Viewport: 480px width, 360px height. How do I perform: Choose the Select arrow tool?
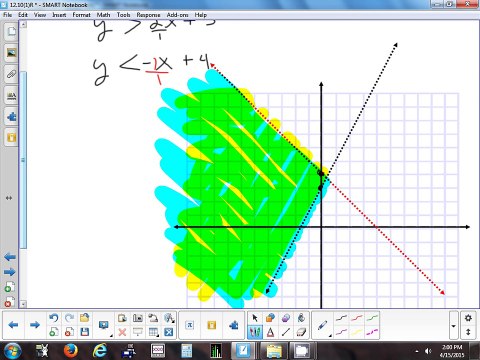tap(255, 318)
